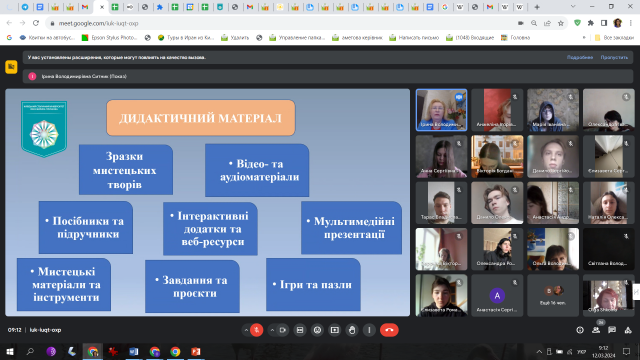Open the activities icon
The height and width of the screenshot is (360, 640).
pyautogui.click(x=628, y=330)
